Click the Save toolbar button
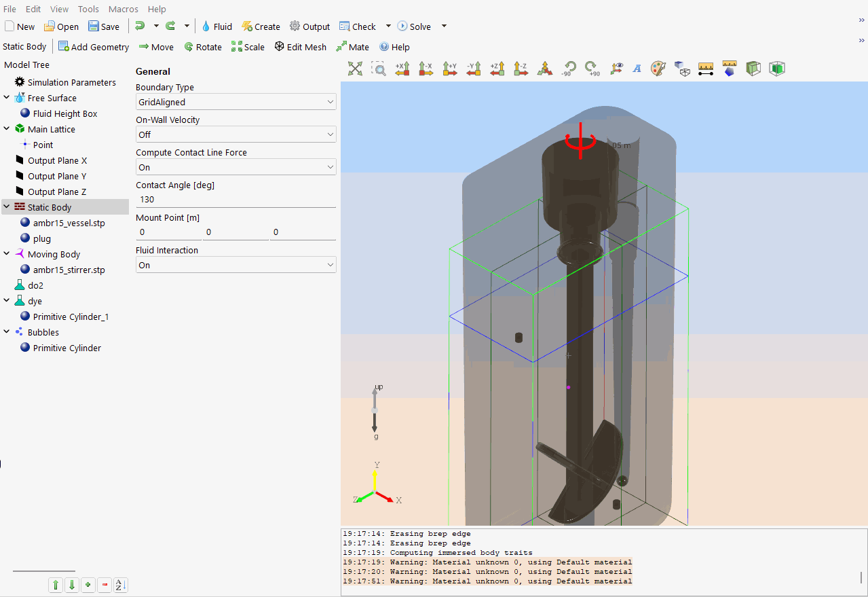The height and width of the screenshot is (597, 868). tap(104, 26)
